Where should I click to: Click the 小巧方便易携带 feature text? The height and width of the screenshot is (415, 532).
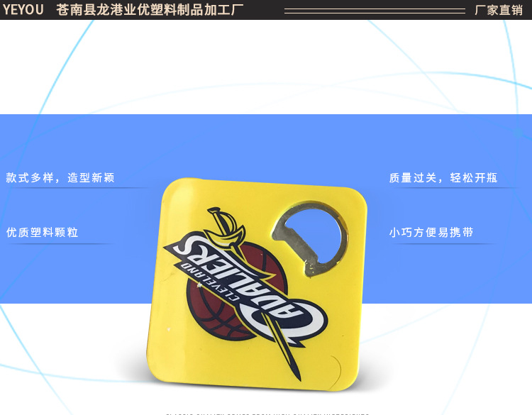pyautogui.click(x=431, y=233)
